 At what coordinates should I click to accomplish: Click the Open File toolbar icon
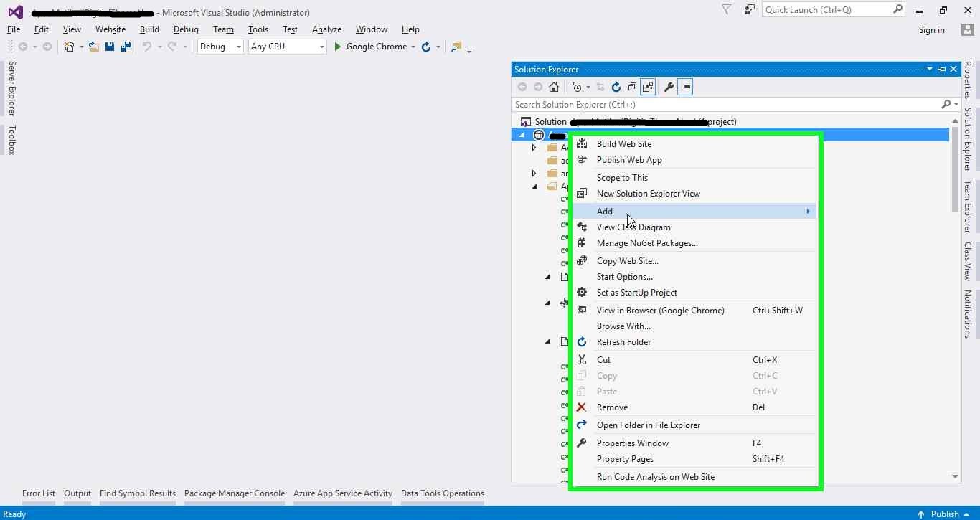[93, 47]
